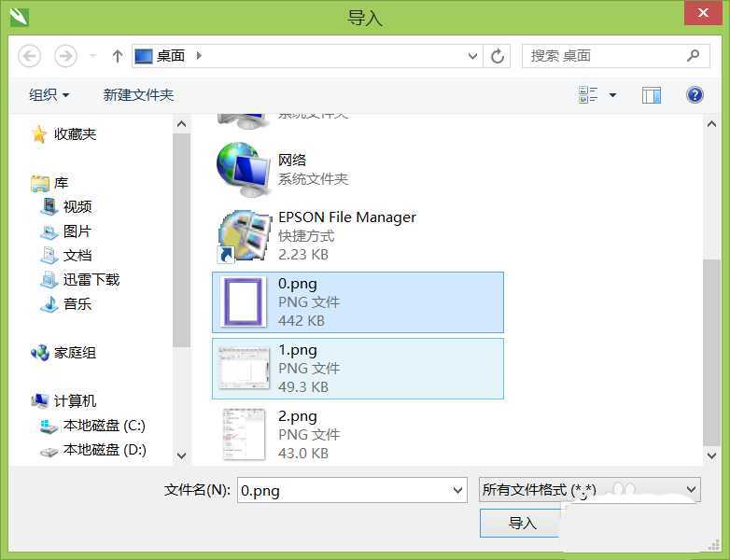The image size is (730, 560).
Task: Click the 家庭组 icon
Action: (40, 353)
